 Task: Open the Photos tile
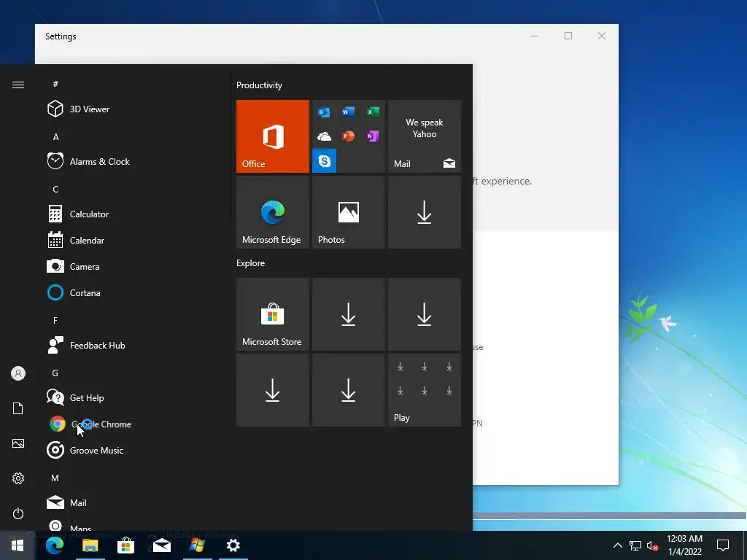click(348, 212)
